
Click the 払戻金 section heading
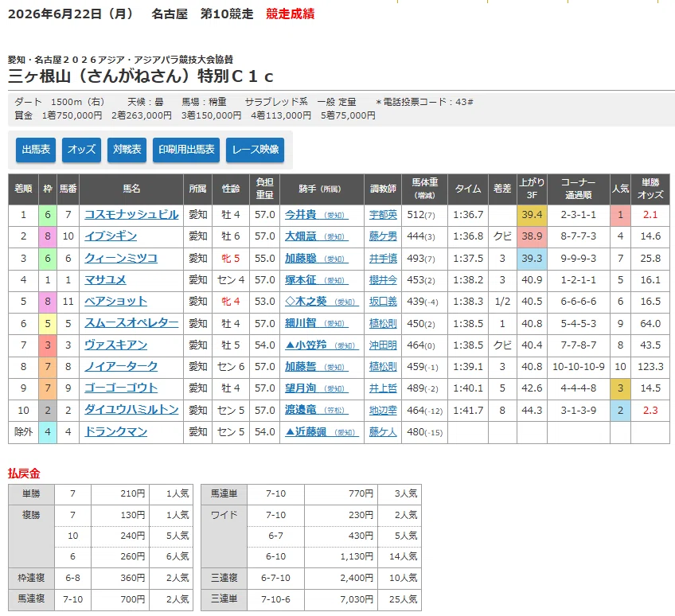(24, 474)
